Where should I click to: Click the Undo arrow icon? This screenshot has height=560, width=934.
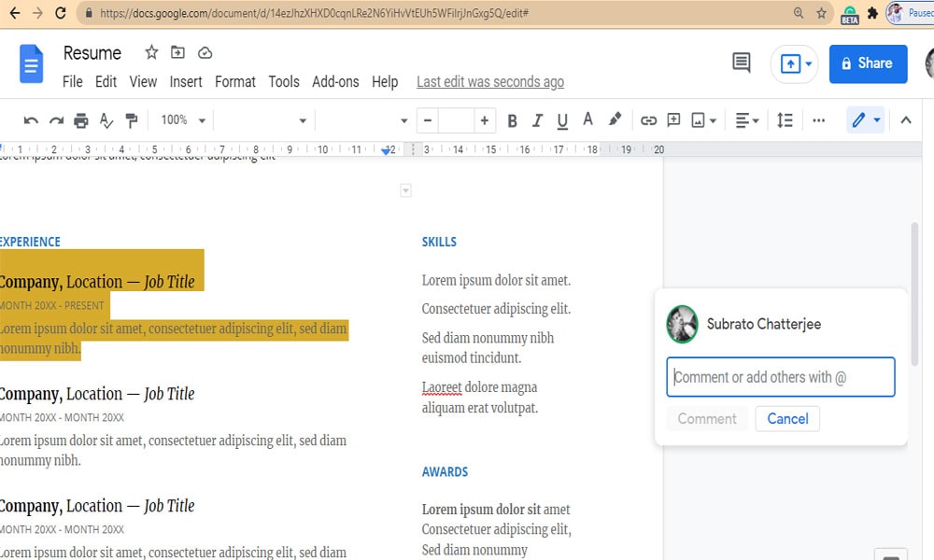[31, 120]
